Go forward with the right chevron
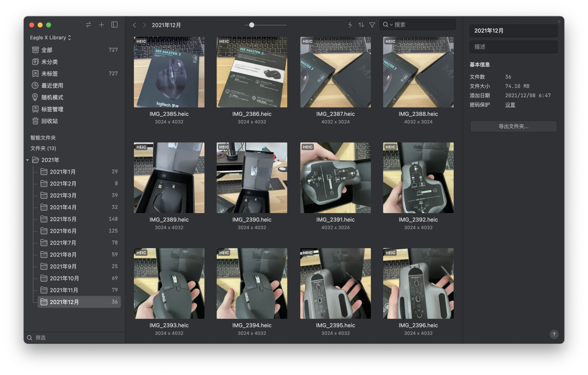 click(144, 25)
